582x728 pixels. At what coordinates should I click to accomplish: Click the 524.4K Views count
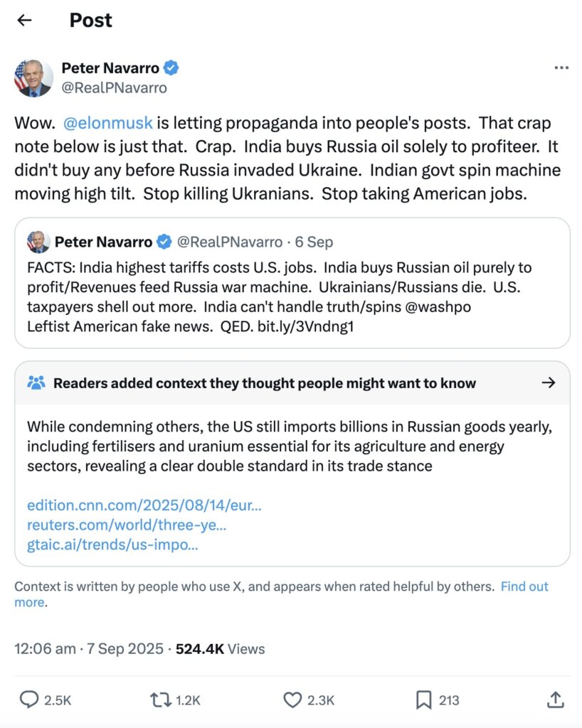(x=220, y=648)
